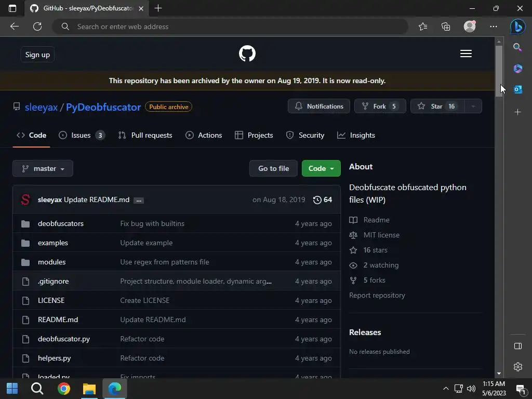532x399 pixels.
Task: Open the Star lists dropdown arrow
Action: point(473,107)
